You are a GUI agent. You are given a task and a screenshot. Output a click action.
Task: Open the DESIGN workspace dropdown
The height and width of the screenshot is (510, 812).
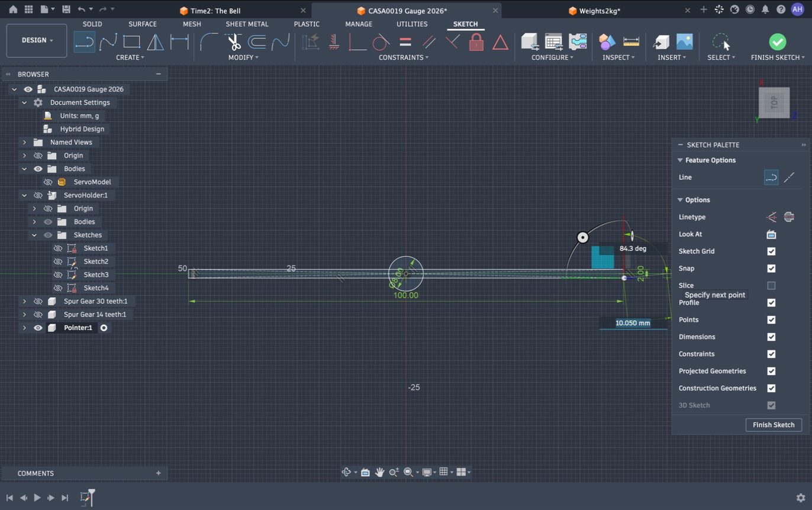pyautogui.click(x=37, y=40)
